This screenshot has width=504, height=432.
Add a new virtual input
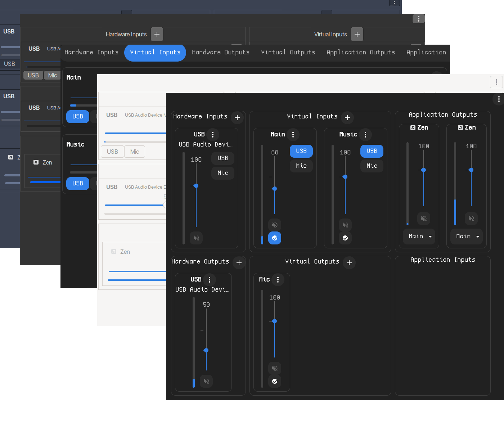[x=347, y=118]
